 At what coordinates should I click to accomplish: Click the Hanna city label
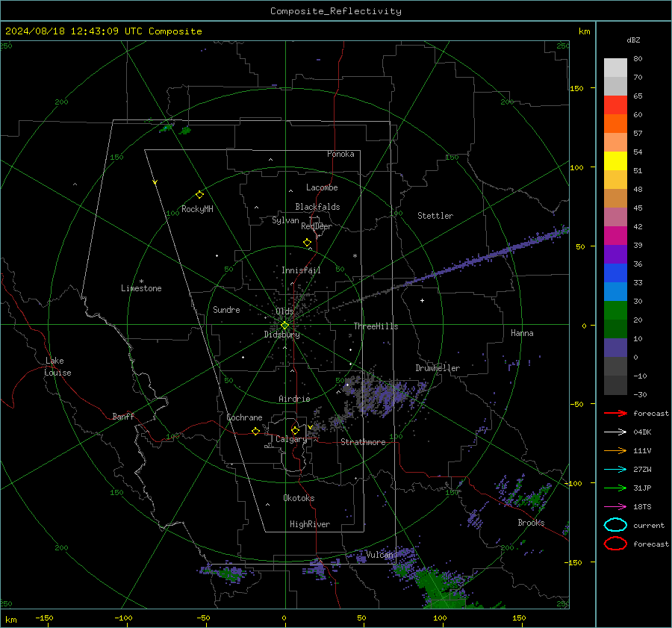(x=522, y=333)
